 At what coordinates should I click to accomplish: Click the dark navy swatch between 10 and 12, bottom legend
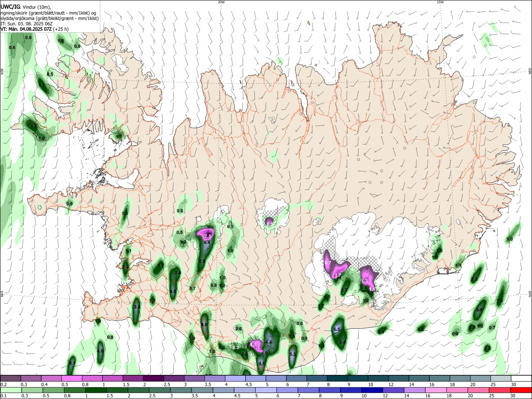(372, 390)
